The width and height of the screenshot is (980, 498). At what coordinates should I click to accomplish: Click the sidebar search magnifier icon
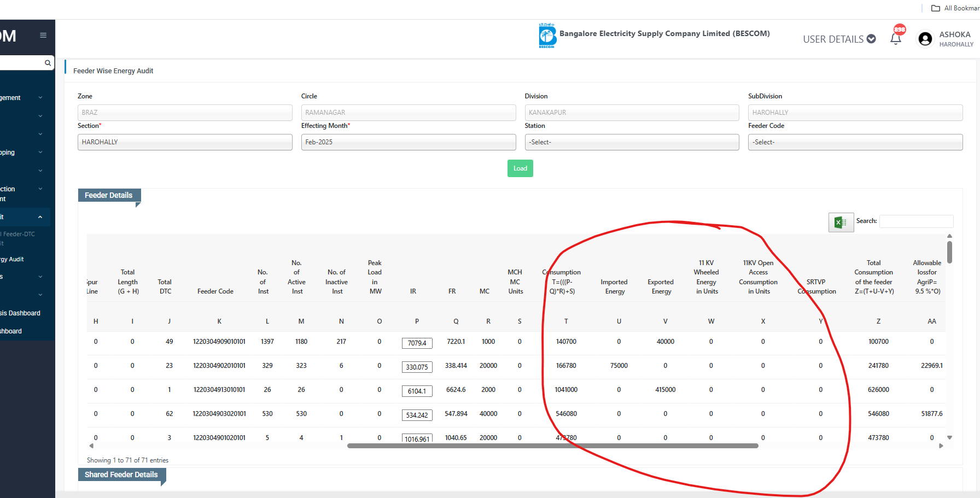pos(48,63)
